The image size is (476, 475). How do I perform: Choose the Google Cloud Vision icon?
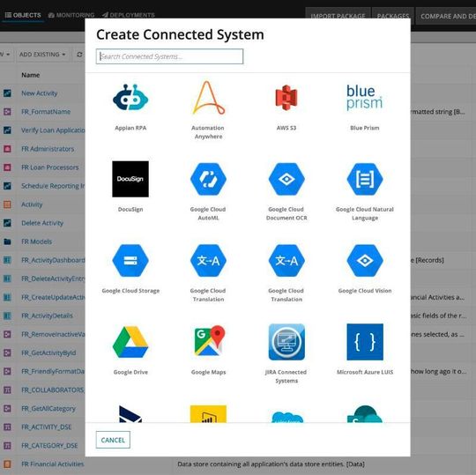(x=365, y=261)
